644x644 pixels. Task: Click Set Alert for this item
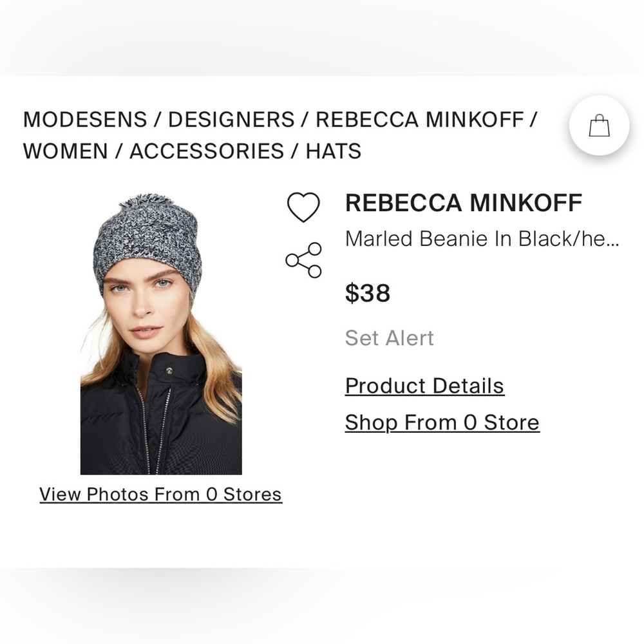pos(389,337)
